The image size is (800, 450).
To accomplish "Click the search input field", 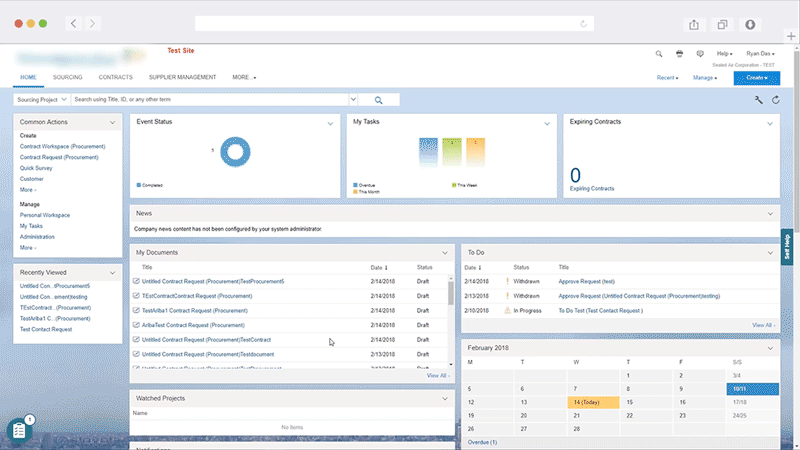I will click(210, 99).
